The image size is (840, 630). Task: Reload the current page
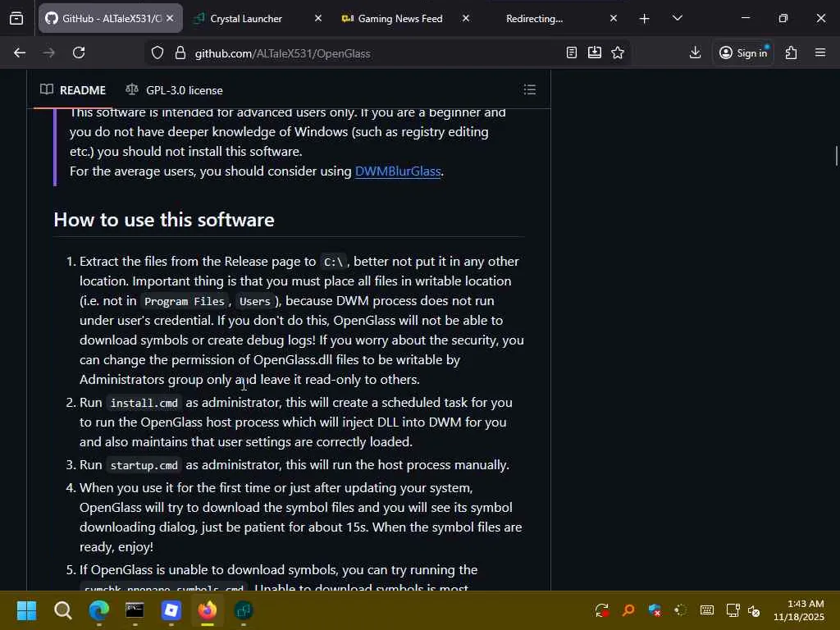[79, 52]
